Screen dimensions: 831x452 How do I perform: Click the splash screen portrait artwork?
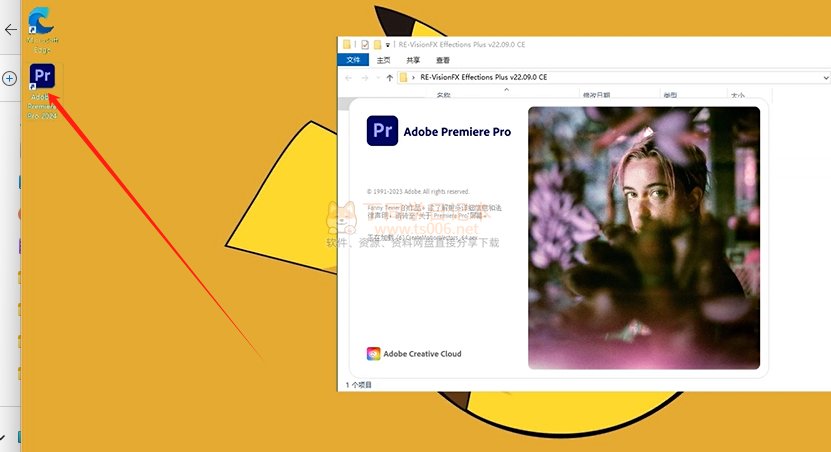644,237
